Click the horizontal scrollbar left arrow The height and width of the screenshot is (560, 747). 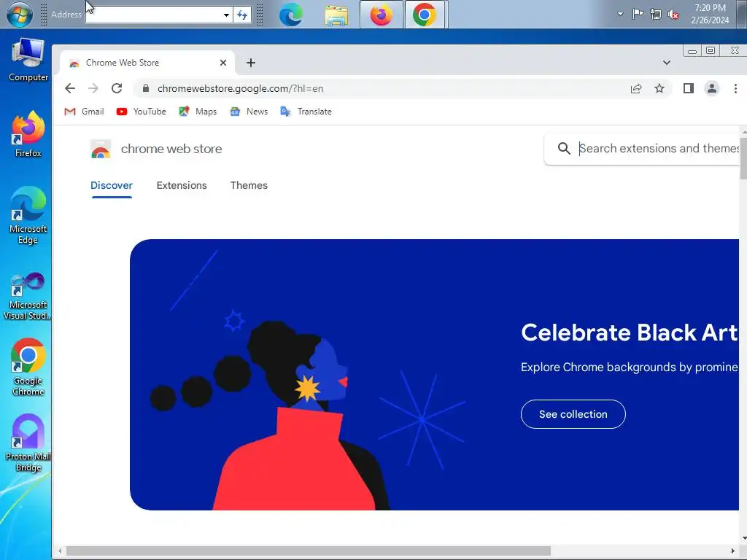point(60,551)
